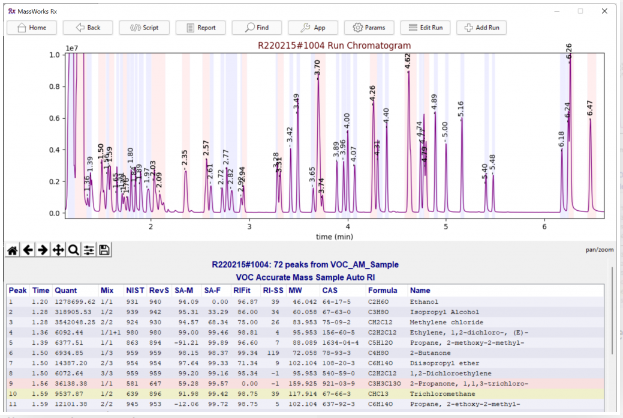The height and width of the screenshot is (418, 623).
Task: Click the Find button
Action: tap(256, 28)
